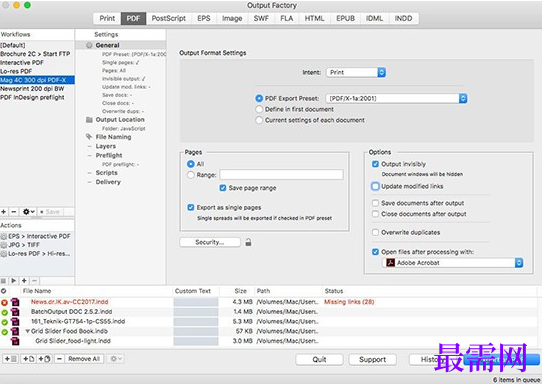Select the Newsprint 200 dpi BW workflow

click(37, 89)
